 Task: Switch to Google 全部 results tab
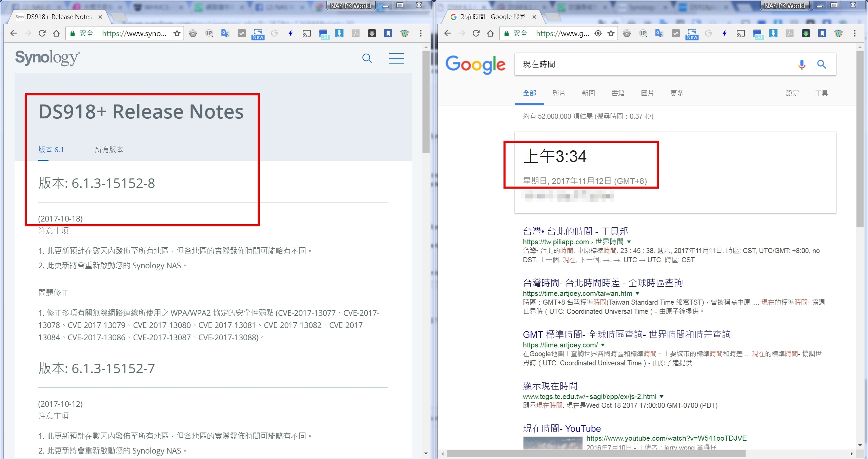(530, 93)
